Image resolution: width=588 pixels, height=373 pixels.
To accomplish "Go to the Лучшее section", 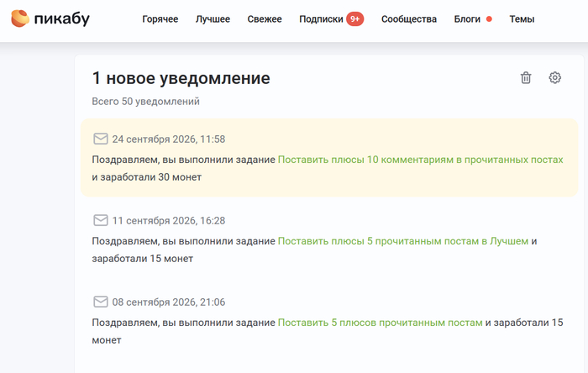I will click(213, 19).
